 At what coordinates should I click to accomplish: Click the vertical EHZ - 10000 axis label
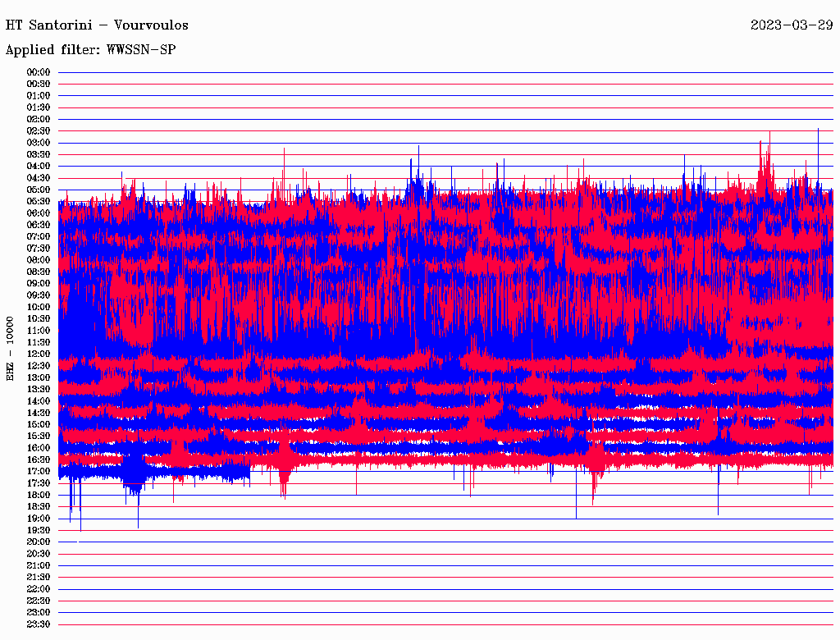[10, 348]
